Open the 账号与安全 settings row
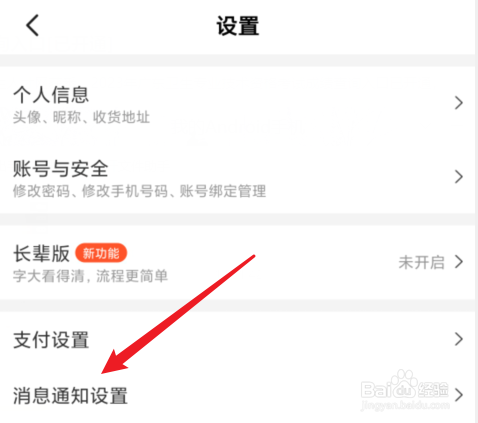 (237, 177)
